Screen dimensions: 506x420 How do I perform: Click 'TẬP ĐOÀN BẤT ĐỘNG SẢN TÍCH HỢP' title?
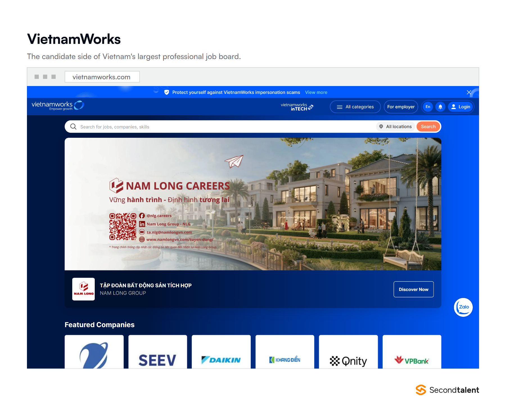click(x=146, y=285)
